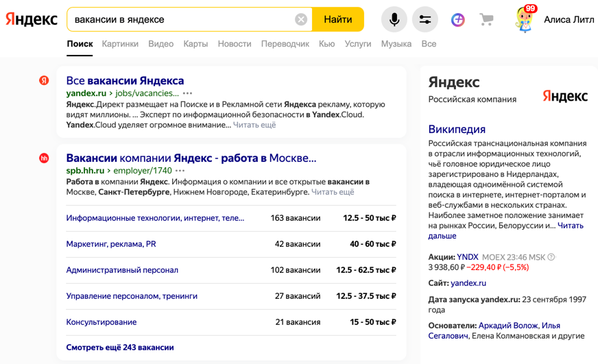Expand the "Все" services menu
Image resolution: width=598 pixels, height=364 pixels.
point(429,44)
